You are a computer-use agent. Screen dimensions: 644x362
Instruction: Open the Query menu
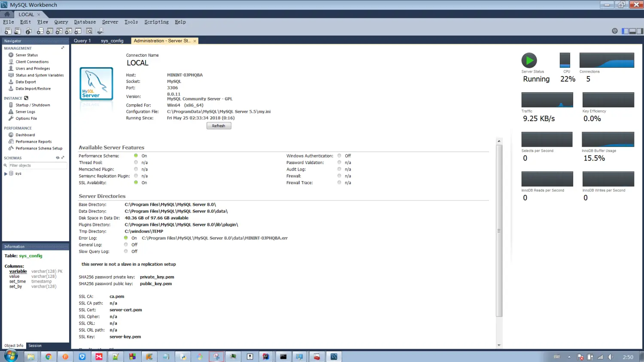click(61, 22)
